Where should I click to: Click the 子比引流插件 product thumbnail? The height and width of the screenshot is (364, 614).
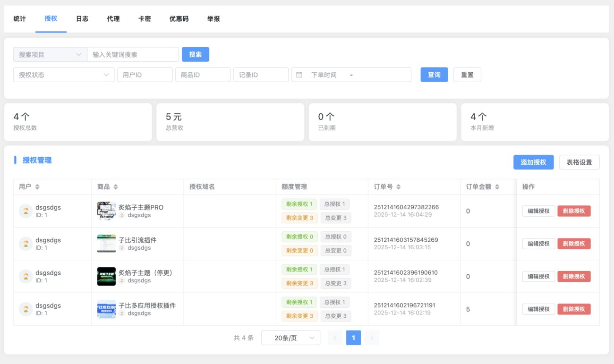pos(106,244)
